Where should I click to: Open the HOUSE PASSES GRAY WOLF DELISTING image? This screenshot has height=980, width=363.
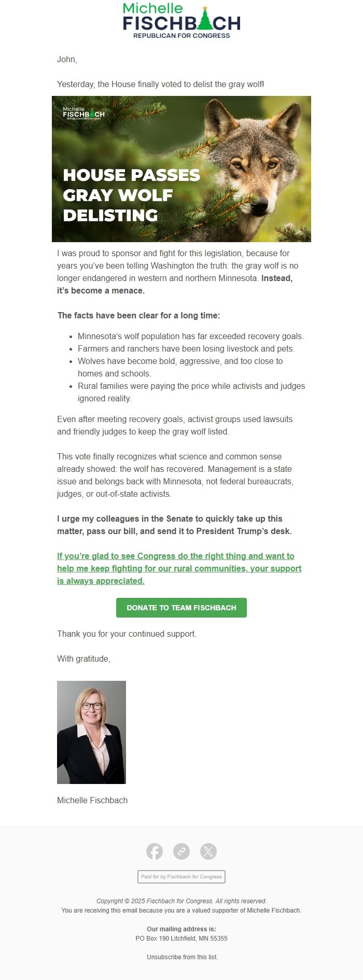[x=181, y=170]
